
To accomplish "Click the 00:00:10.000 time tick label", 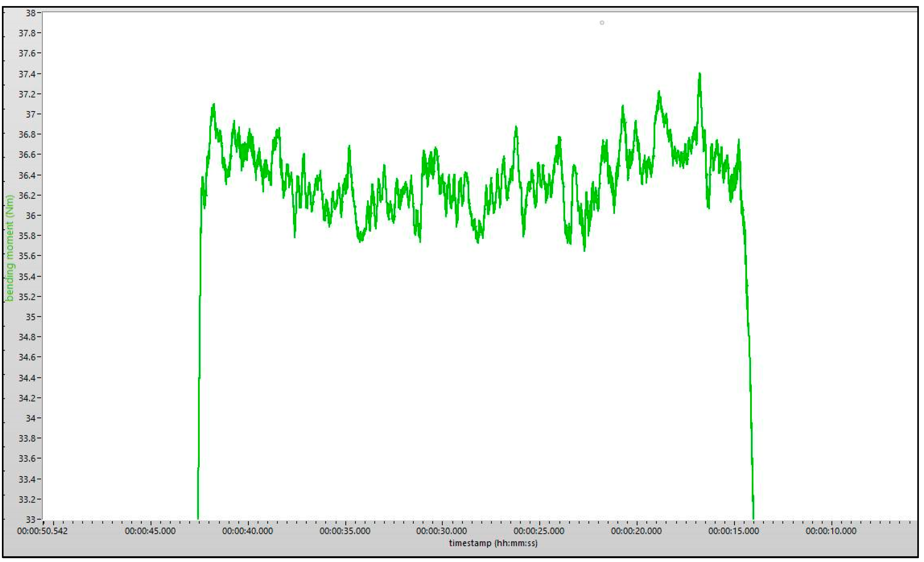I will click(x=831, y=531).
